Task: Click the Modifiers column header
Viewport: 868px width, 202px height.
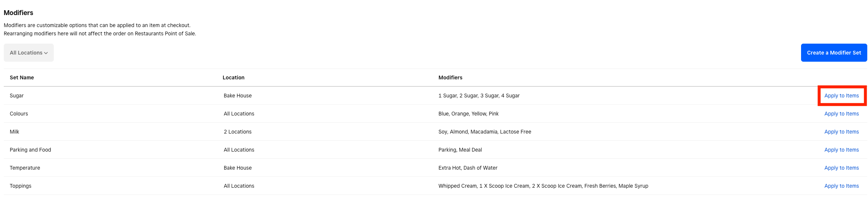Action: [450, 77]
